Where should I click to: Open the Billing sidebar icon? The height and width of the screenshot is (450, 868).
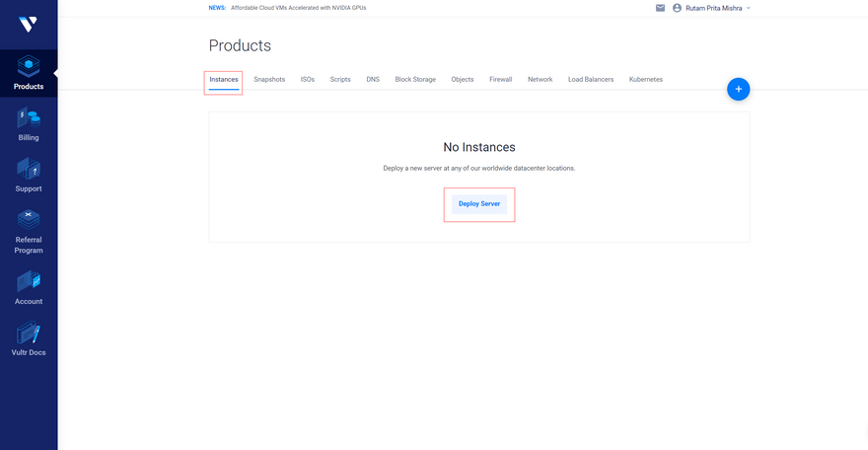[x=29, y=123]
